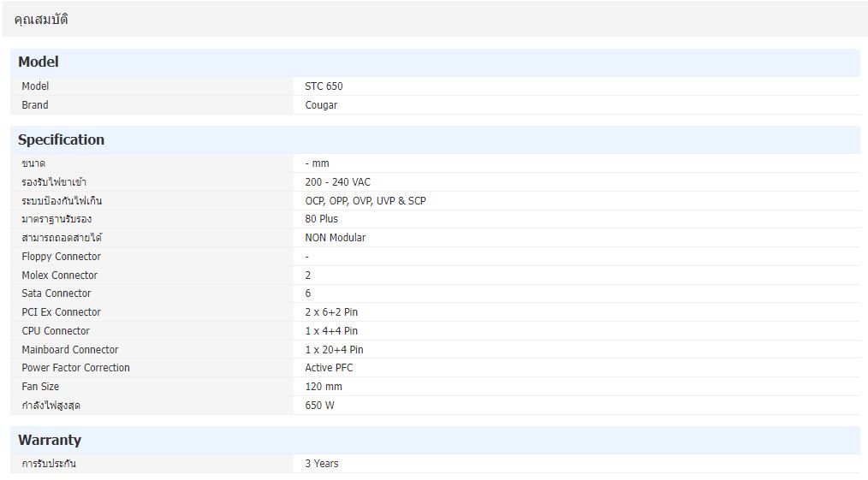The width and height of the screenshot is (868, 480).
Task: Click the 200 - 240 VAC value
Action: [337, 182]
